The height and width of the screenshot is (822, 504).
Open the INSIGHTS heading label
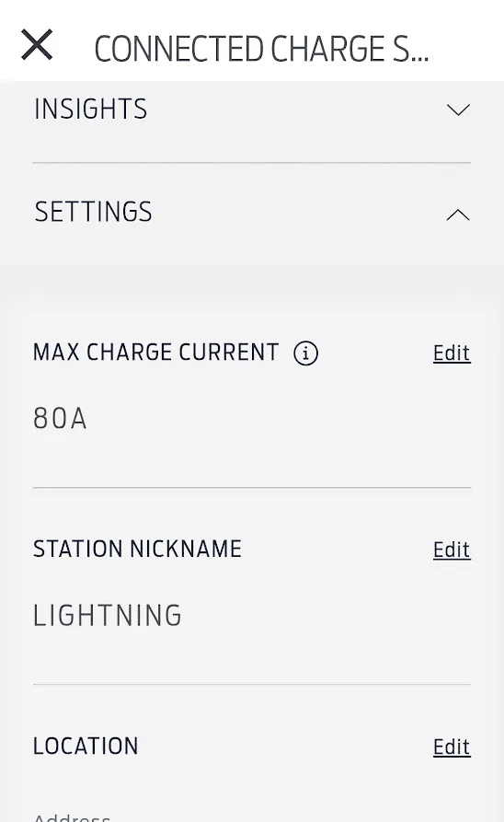click(91, 109)
